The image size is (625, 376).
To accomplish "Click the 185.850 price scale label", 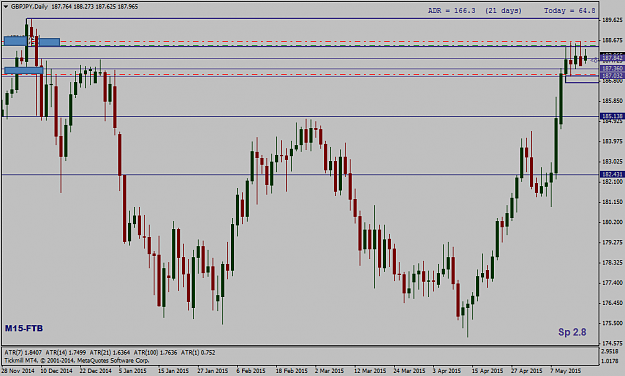I will pos(613,101).
